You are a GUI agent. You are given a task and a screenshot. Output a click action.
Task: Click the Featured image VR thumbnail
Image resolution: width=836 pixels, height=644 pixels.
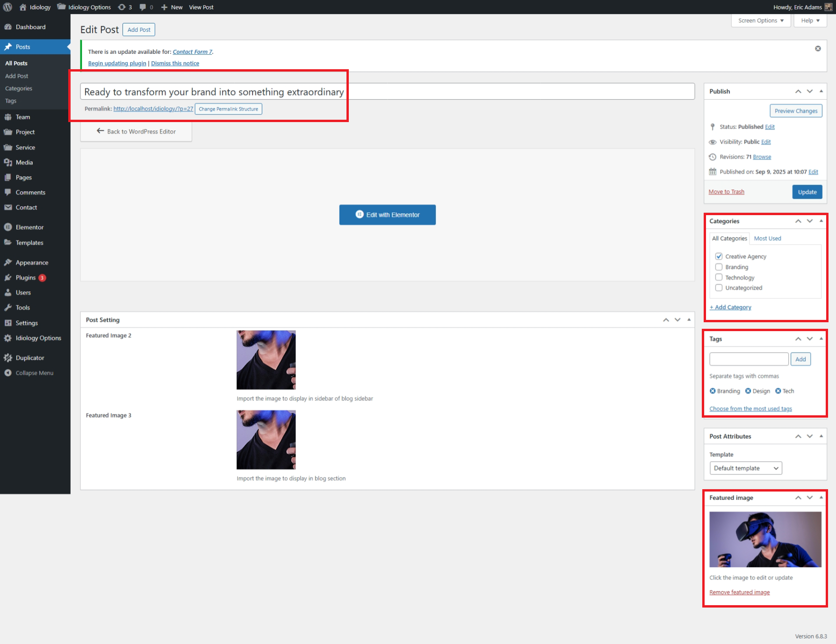coord(765,539)
